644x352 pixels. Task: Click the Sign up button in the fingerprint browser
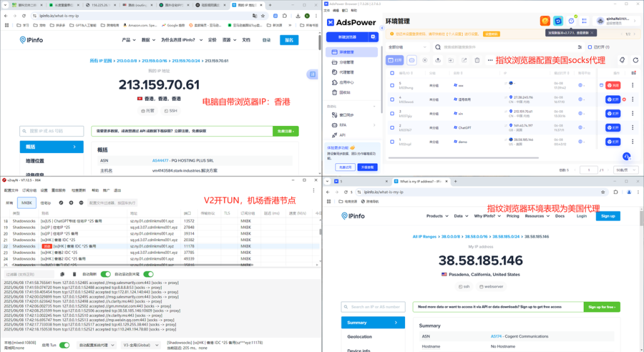click(608, 216)
